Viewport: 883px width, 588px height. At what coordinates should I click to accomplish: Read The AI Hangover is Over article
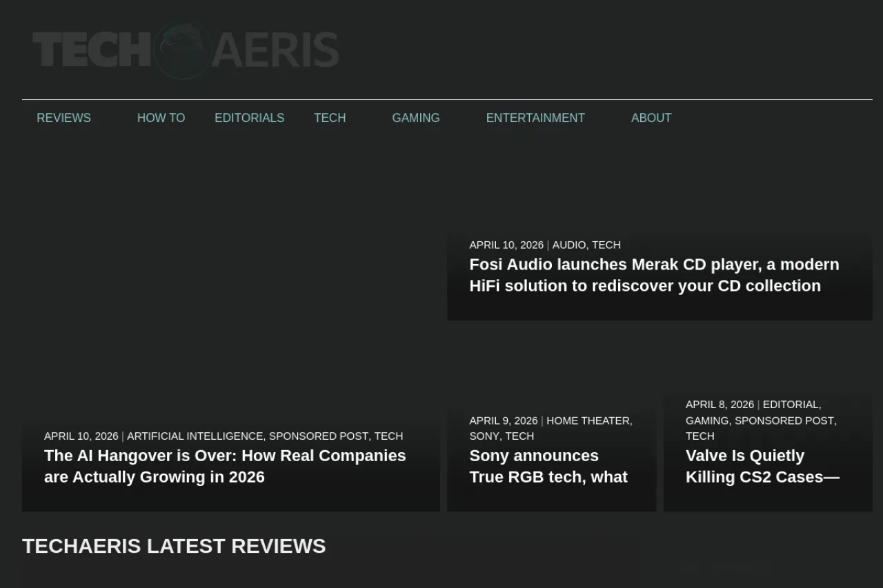(225, 466)
